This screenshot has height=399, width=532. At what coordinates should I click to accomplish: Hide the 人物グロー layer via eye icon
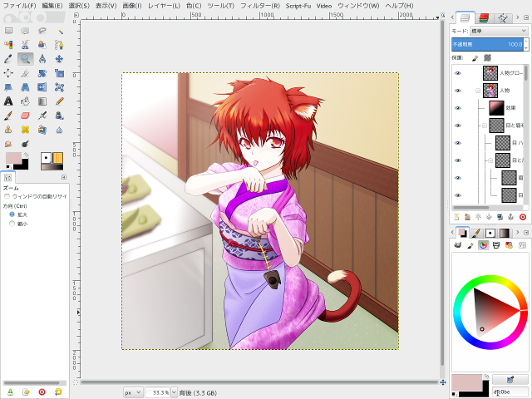458,73
